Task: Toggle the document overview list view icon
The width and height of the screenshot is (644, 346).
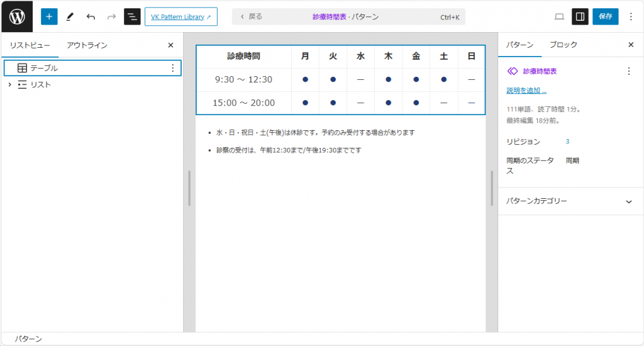Action: [x=132, y=17]
